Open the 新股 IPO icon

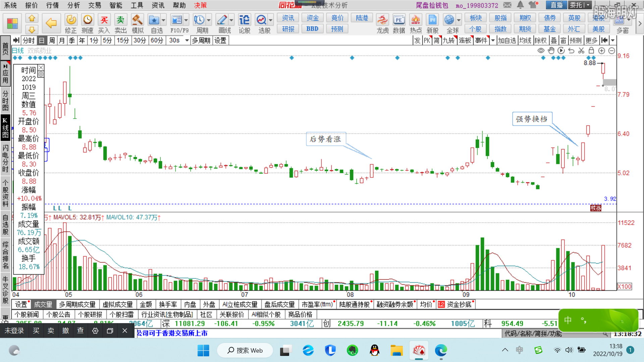(432, 20)
